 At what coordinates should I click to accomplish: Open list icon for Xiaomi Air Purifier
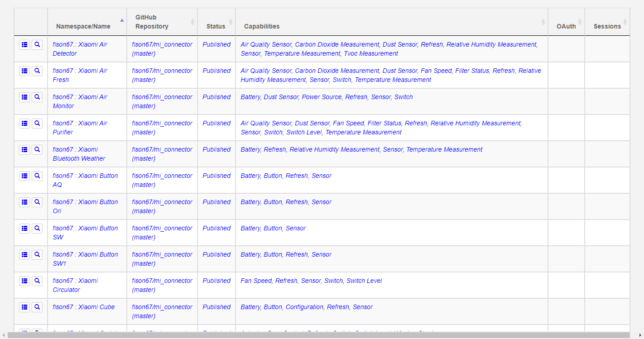tap(25, 124)
